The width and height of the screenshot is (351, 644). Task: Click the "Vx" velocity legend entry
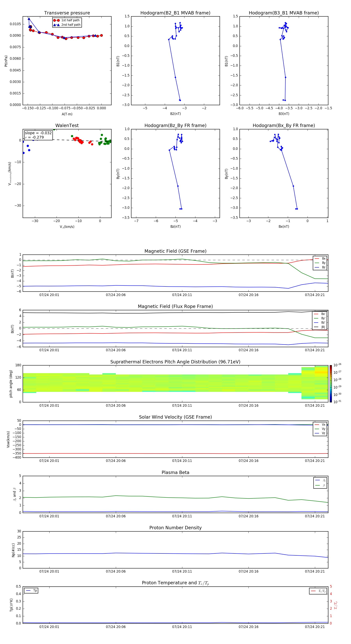[320, 424]
